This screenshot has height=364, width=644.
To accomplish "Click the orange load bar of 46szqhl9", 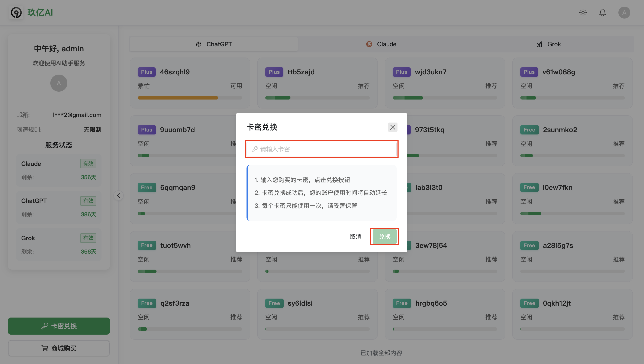I will tap(178, 98).
